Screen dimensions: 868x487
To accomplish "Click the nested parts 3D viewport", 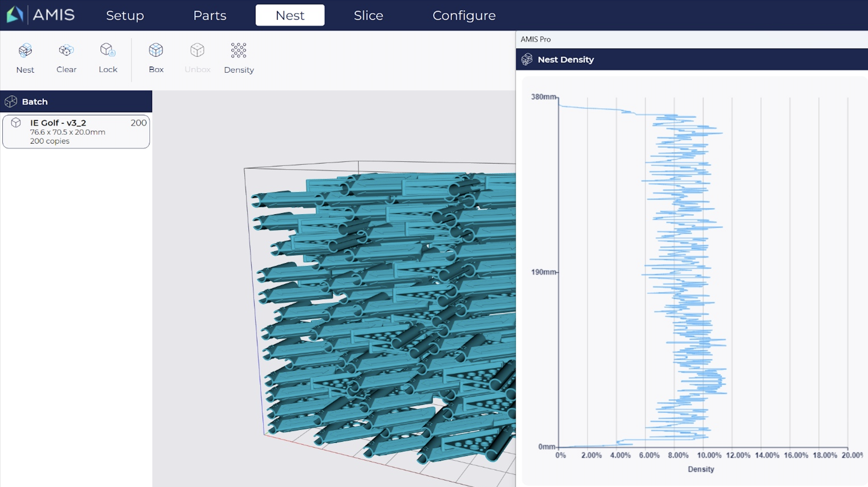I will click(x=334, y=289).
